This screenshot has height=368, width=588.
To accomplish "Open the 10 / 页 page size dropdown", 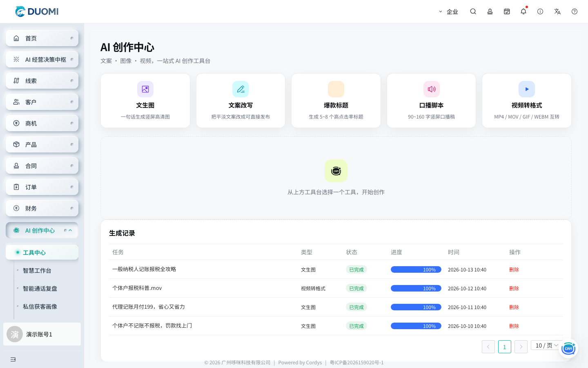I will [546, 346].
